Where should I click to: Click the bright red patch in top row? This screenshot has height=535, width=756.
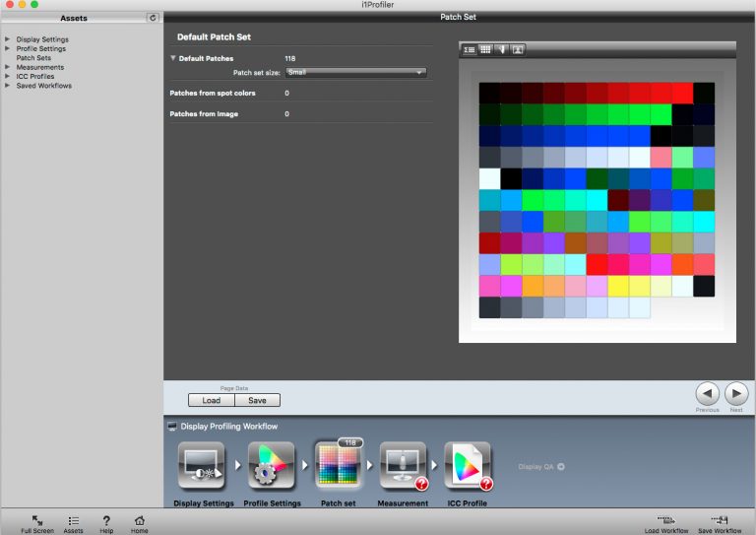(682, 93)
